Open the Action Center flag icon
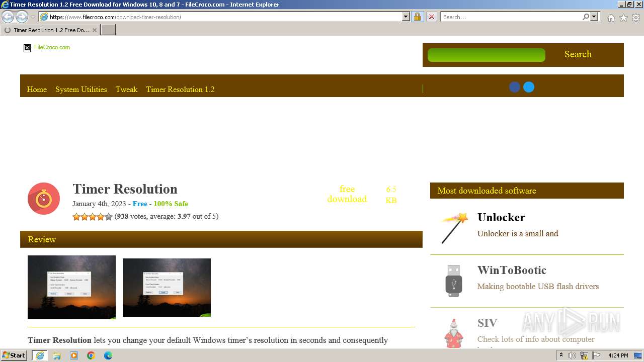 tap(596, 355)
